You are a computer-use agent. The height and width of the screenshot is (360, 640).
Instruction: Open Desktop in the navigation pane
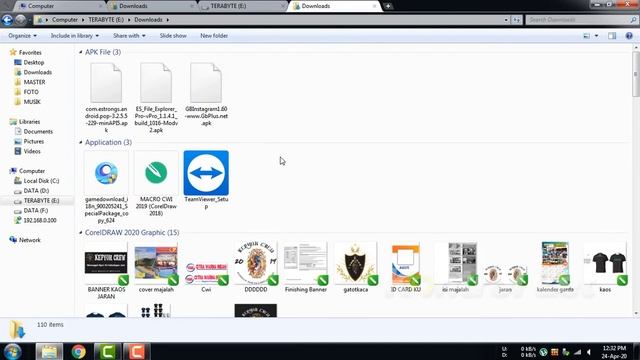(33, 62)
